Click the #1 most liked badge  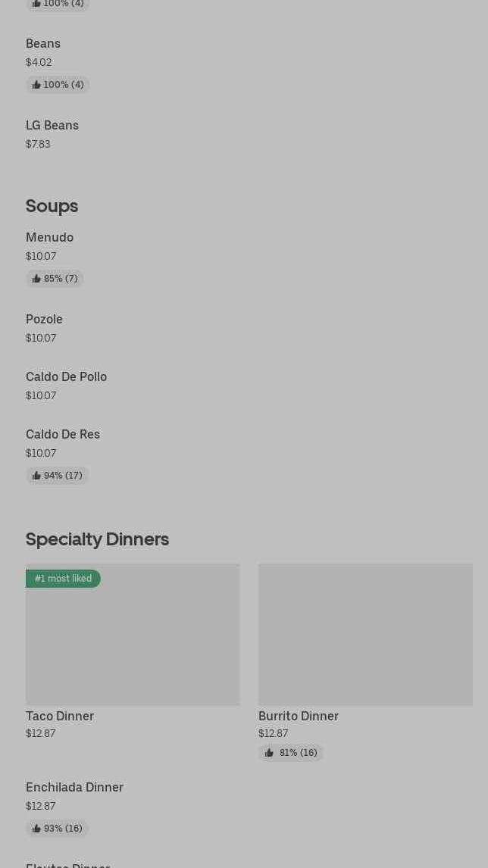click(63, 579)
